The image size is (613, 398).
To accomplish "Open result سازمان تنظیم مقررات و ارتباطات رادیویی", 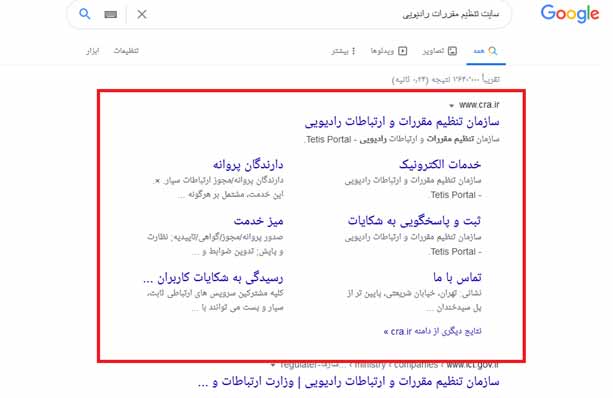I will pos(402,122).
